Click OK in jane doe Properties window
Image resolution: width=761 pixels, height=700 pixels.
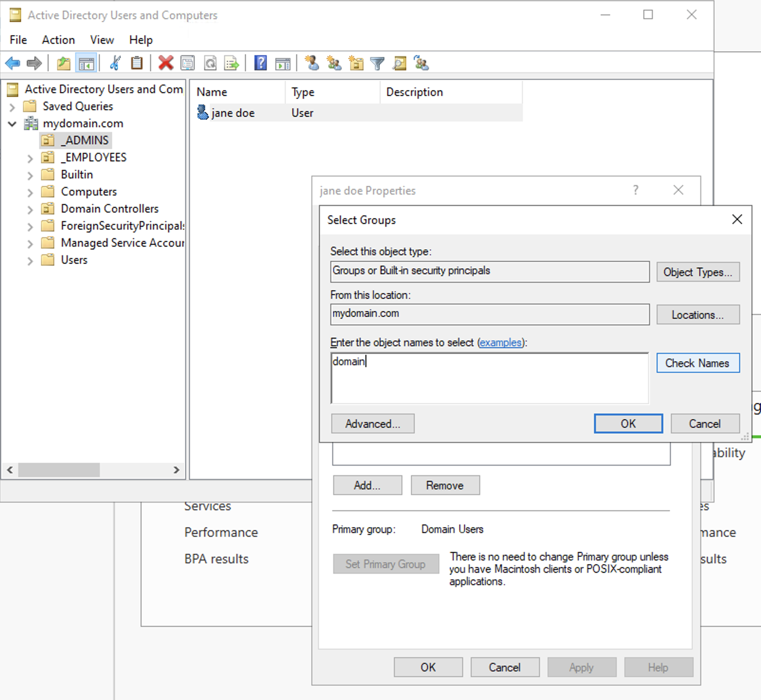(x=428, y=667)
